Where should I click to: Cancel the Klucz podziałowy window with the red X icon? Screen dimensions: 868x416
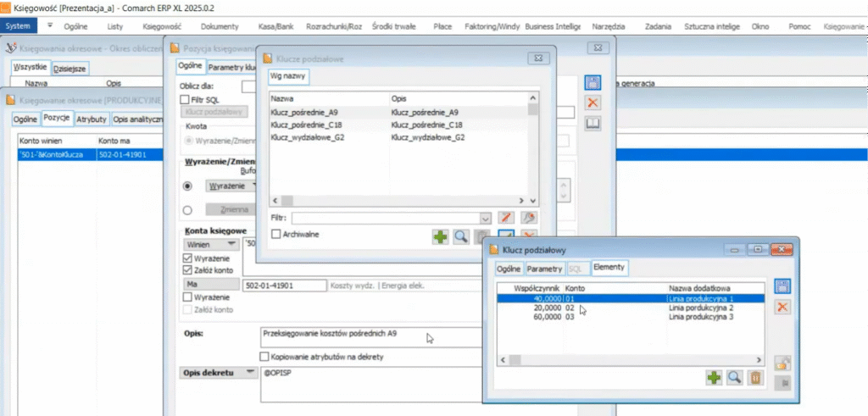click(x=782, y=307)
